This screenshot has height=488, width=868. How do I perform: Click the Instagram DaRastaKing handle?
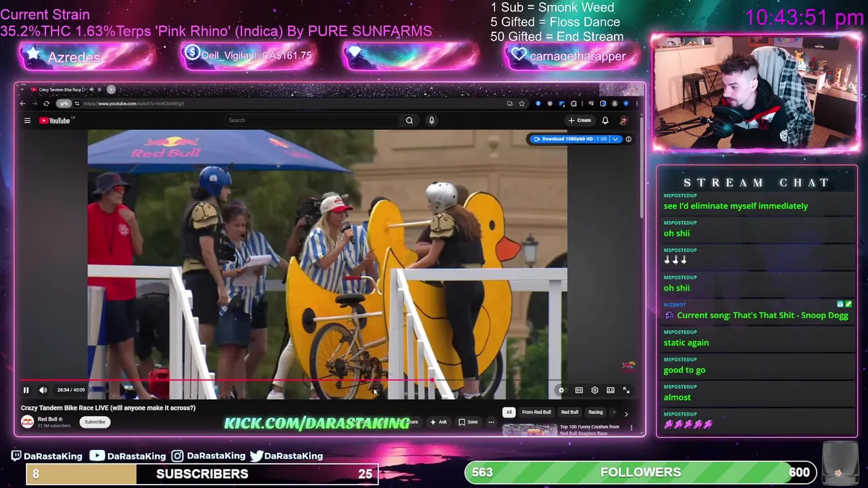(x=208, y=456)
